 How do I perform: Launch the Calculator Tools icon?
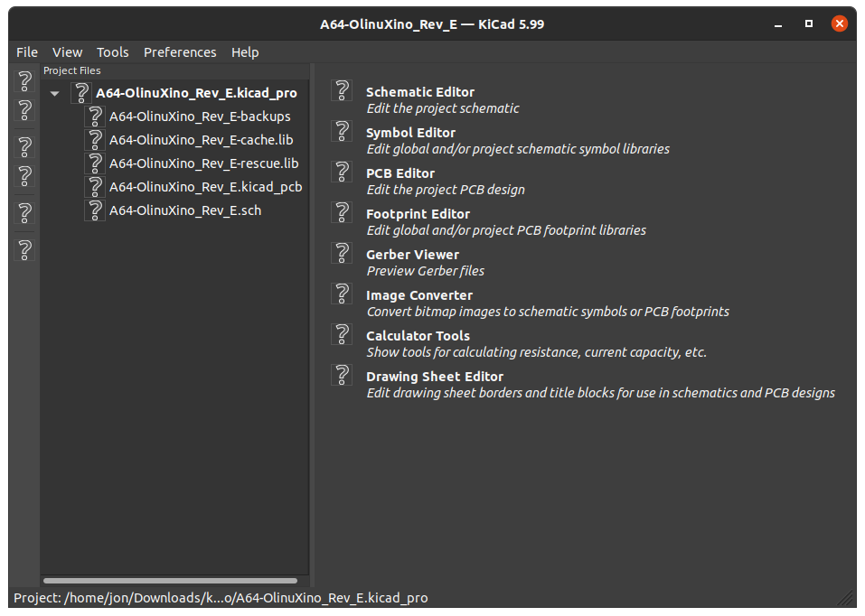pyautogui.click(x=343, y=334)
